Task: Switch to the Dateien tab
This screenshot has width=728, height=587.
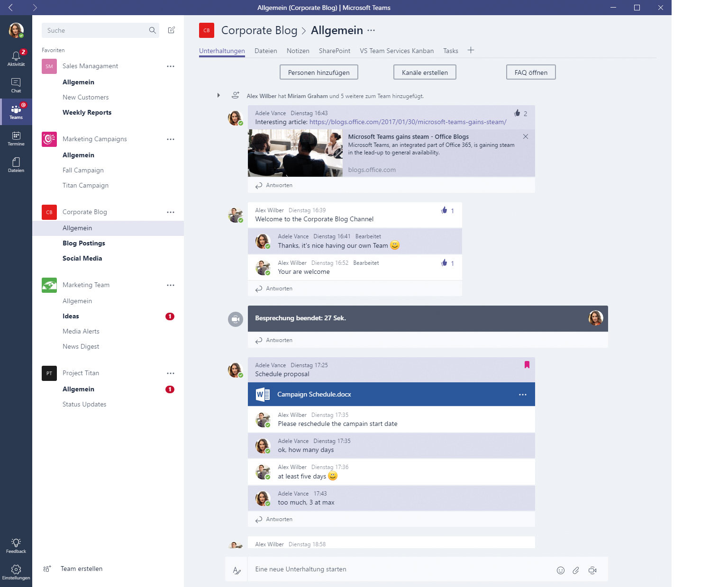Action: pos(265,51)
